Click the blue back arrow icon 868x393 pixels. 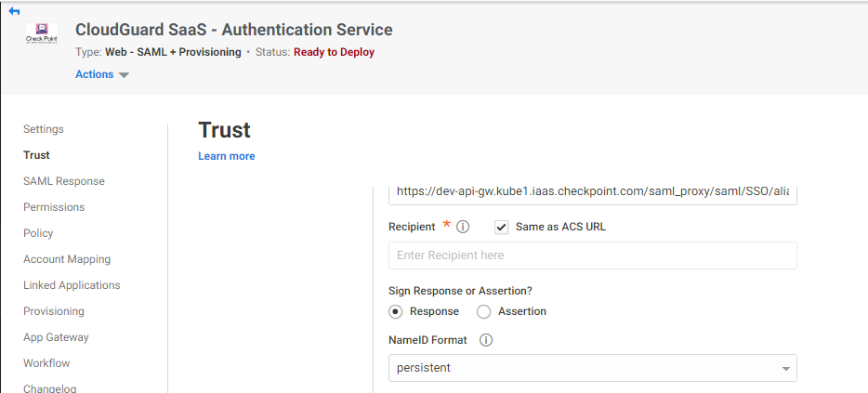click(14, 11)
